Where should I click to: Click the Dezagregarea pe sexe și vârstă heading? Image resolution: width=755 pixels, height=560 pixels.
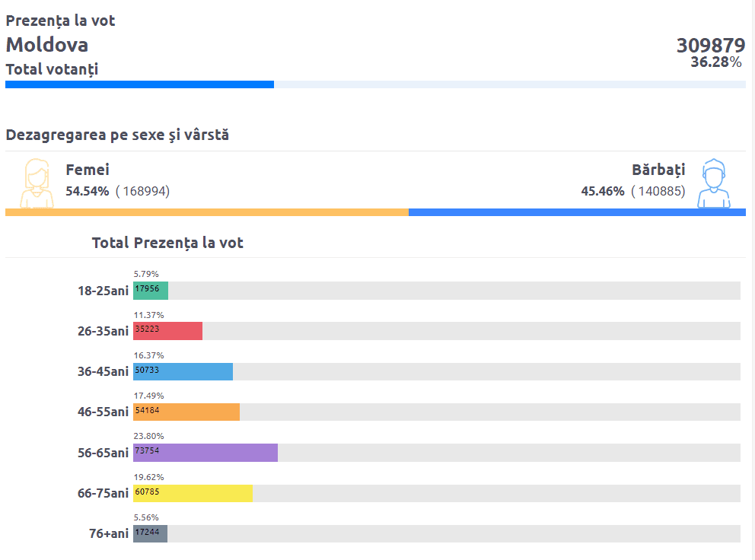point(117,135)
